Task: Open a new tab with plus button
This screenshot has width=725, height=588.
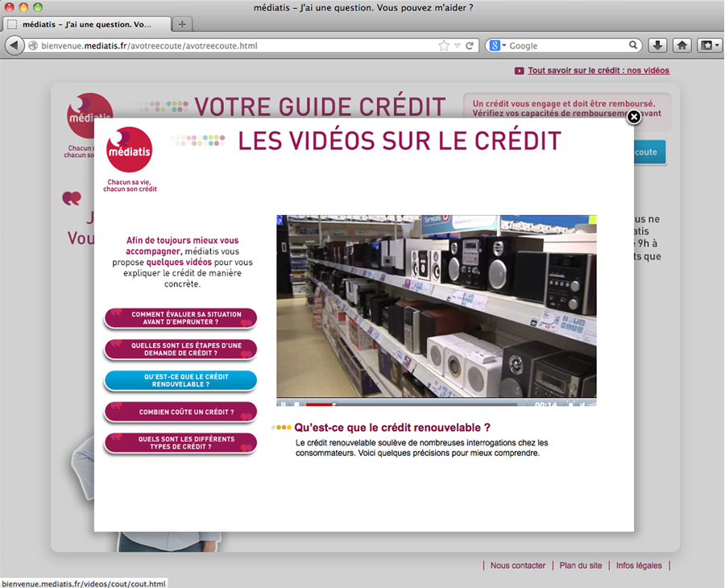Action: (182, 24)
